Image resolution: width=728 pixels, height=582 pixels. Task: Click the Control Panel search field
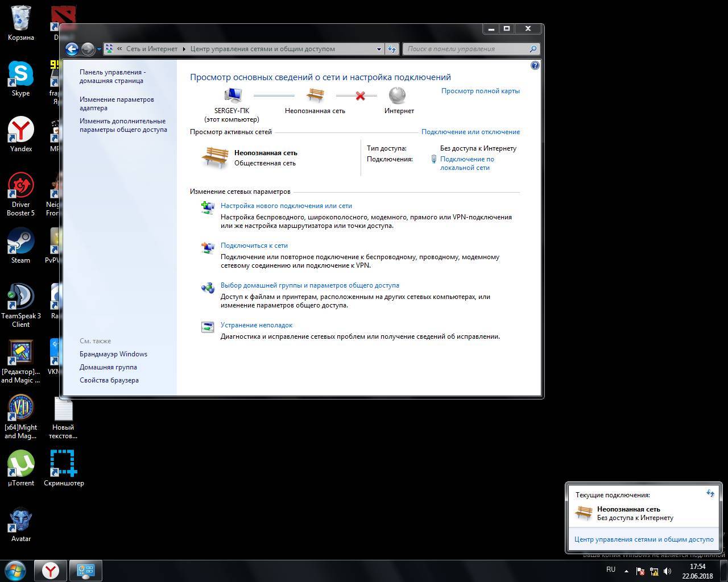[x=466, y=49]
